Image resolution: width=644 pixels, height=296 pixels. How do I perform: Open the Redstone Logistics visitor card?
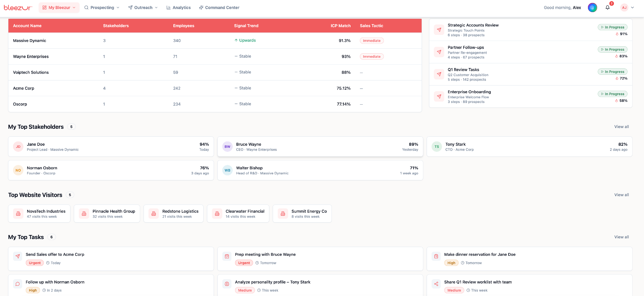(173, 214)
